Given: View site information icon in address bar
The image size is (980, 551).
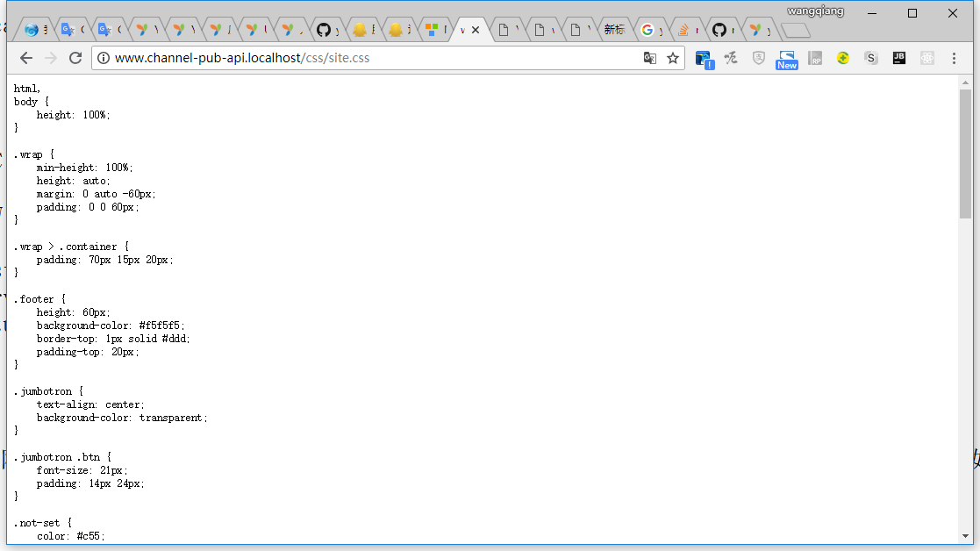Looking at the screenshot, I should tap(104, 58).
